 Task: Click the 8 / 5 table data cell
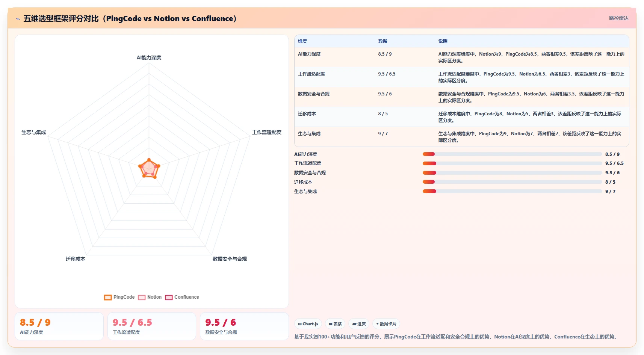[383, 114]
